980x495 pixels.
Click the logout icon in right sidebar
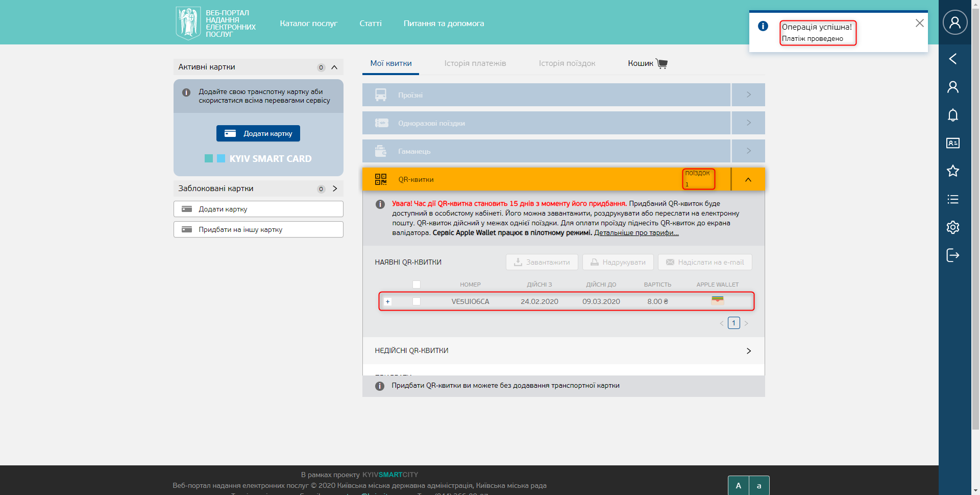pos(952,255)
